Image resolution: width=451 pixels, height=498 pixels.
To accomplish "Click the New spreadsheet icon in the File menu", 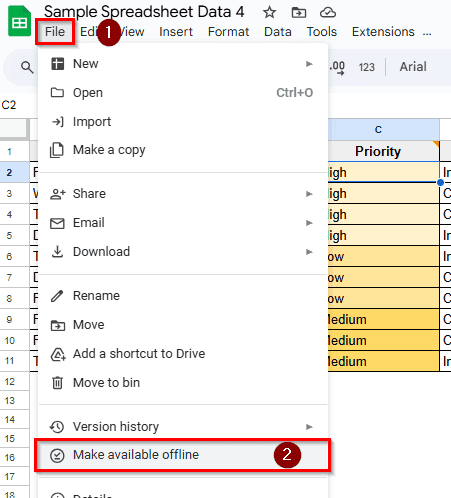I will (x=57, y=64).
